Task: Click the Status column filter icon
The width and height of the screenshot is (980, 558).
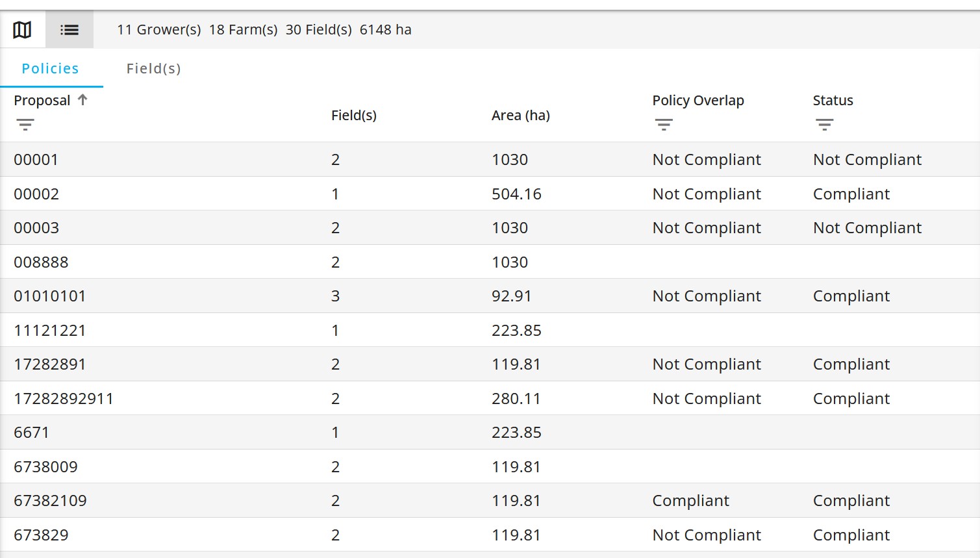Action: [x=824, y=123]
